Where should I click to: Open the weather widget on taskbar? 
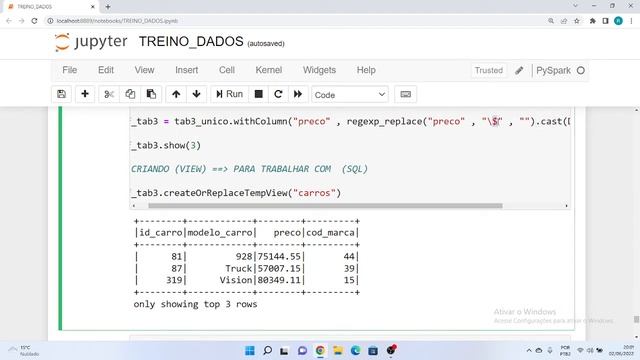(x=24, y=351)
